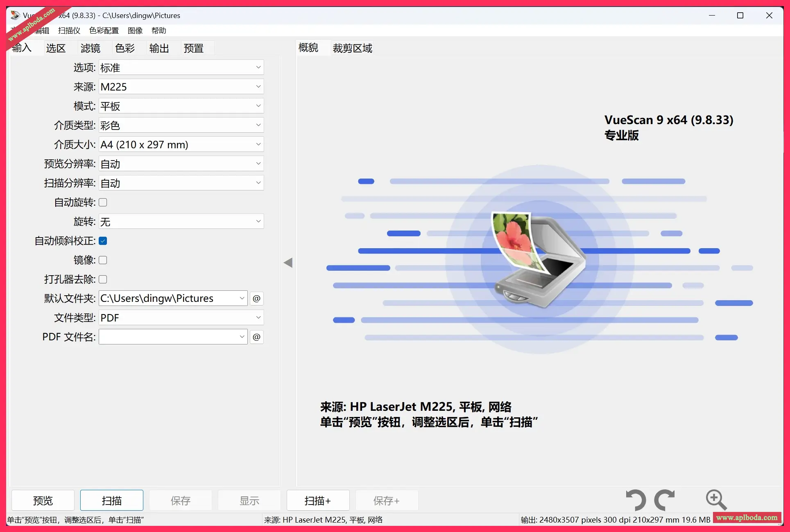Screen dimensions: 790x532
Task: Expand the 预览分辨率 dropdown
Action: tap(181, 164)
